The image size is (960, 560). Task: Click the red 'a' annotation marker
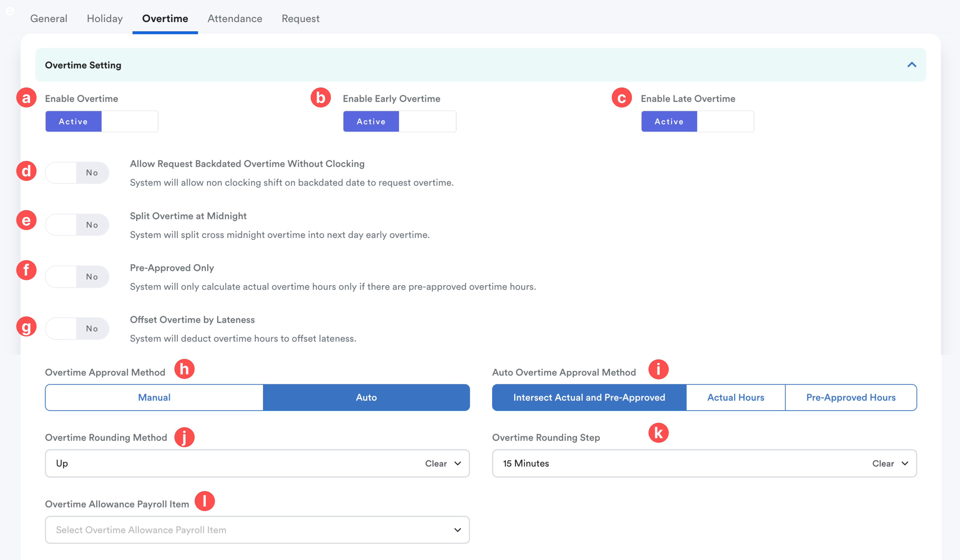point(26,98)
